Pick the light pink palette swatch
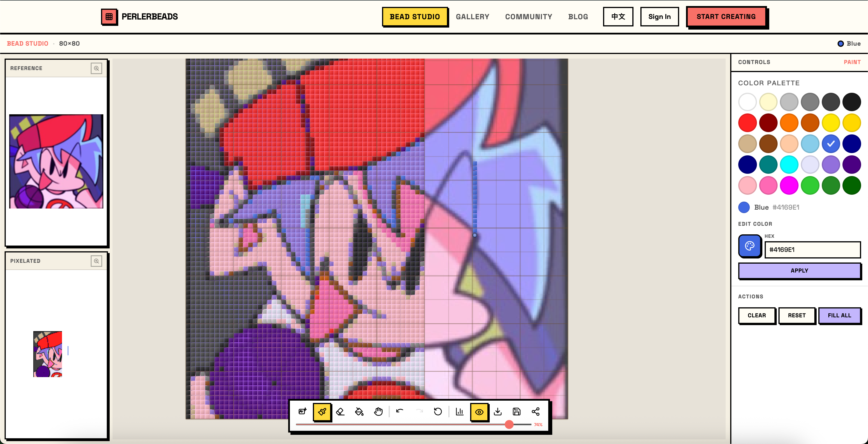The image size is (868, 444). 747,186
